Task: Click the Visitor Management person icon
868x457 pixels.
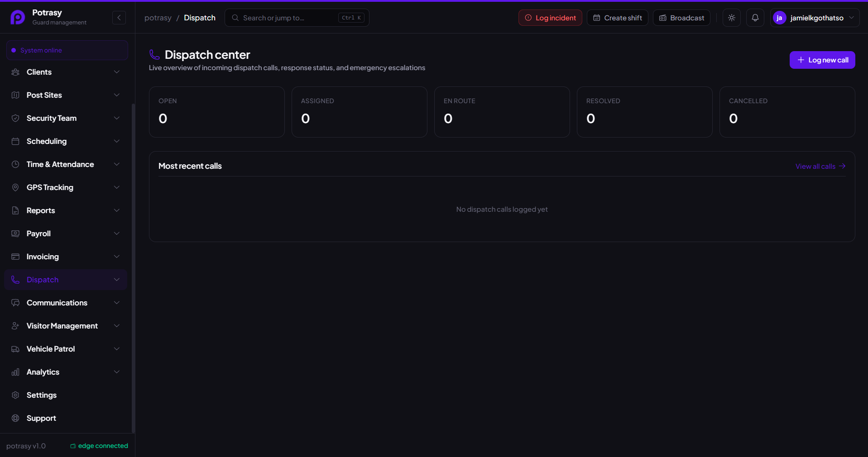Action: pos(15,326)
